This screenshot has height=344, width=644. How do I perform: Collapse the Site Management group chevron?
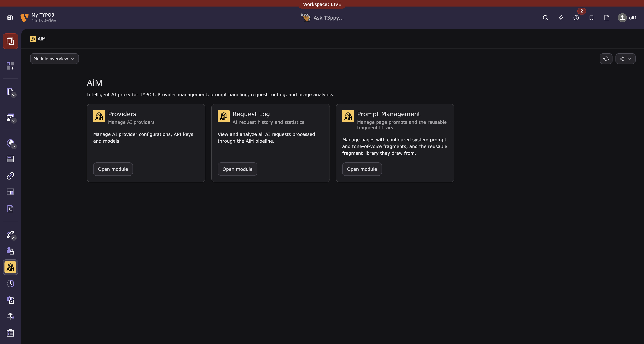[x=14, y=147]
